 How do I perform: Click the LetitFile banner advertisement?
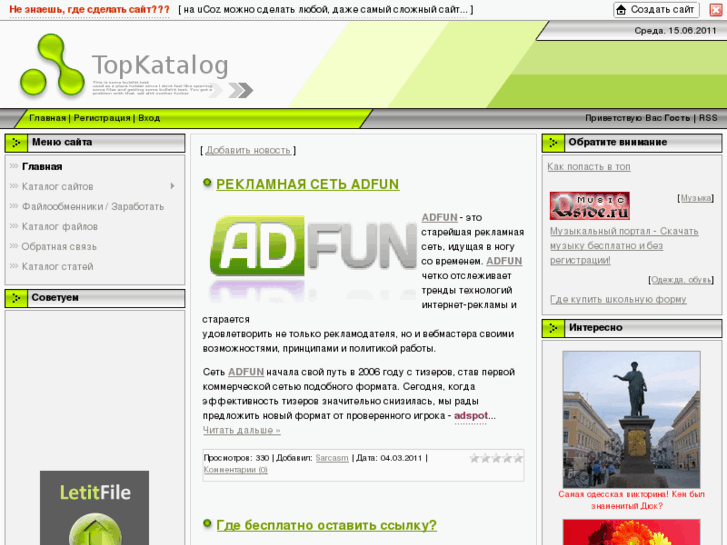tap(95, 508)
